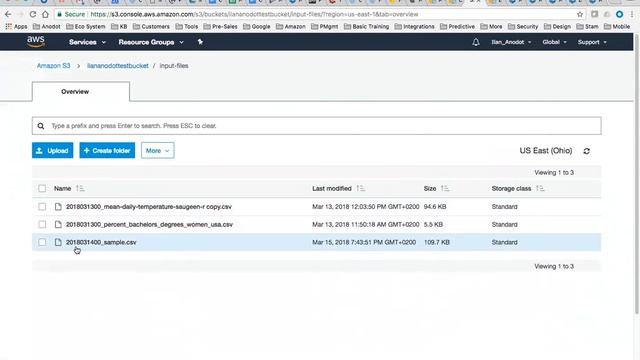Click the file icon of the percent_bachelors_degrees file
Image resolution: width=640 pixels, height=360 pixels.
click(x=58, y=224)
